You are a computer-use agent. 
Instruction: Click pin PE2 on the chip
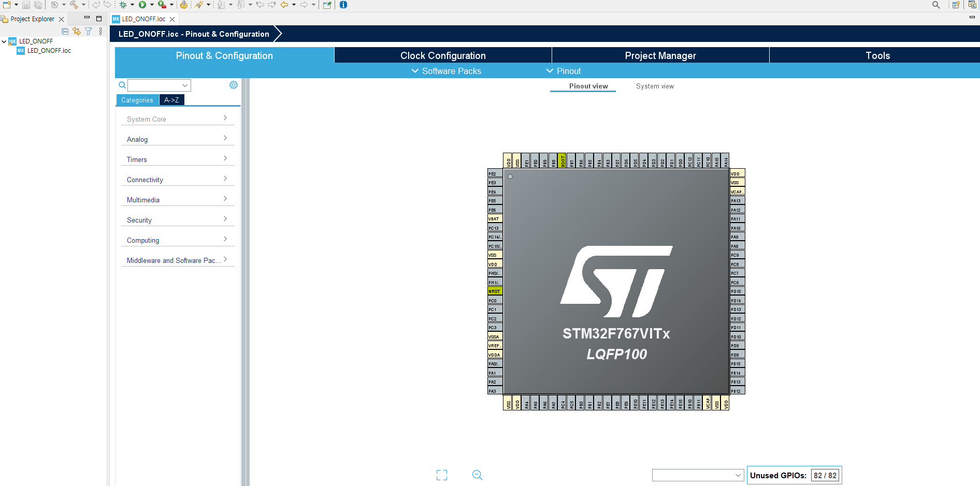tap(495, 174)
